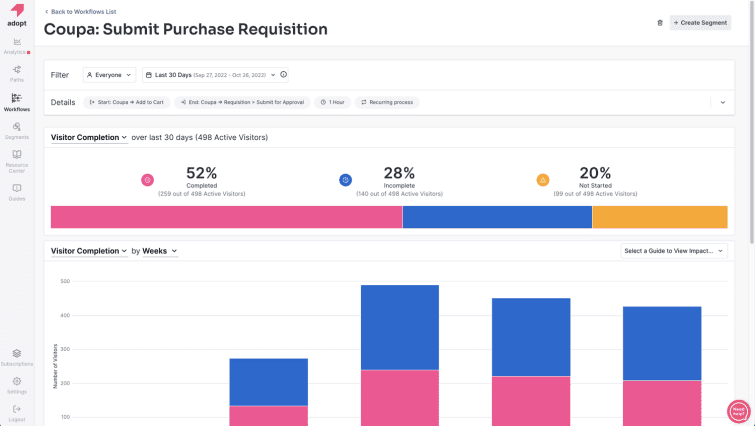Click the Logout icon
Screen dimensions: 755x426
[17, 409]
